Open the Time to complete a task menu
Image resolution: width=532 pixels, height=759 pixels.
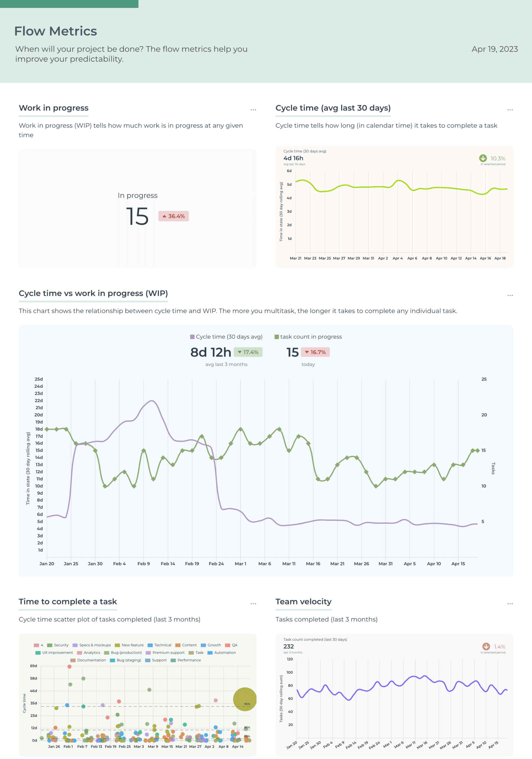[253, 603]
